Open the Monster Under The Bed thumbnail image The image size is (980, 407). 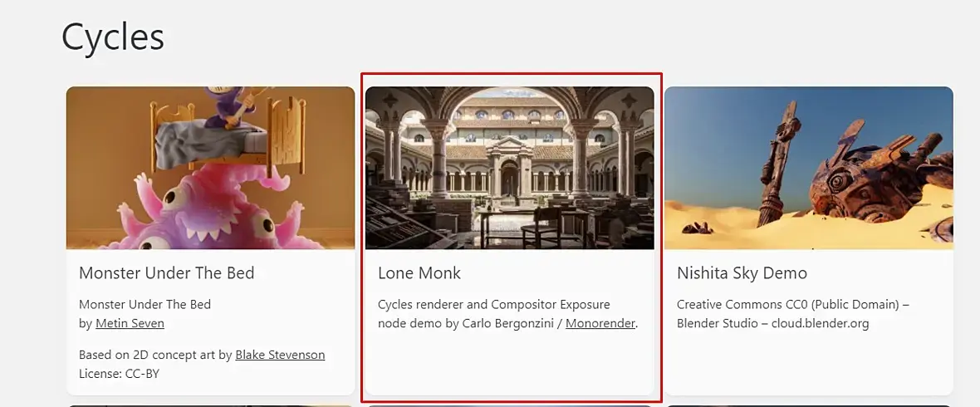click(x=210, y=168)
